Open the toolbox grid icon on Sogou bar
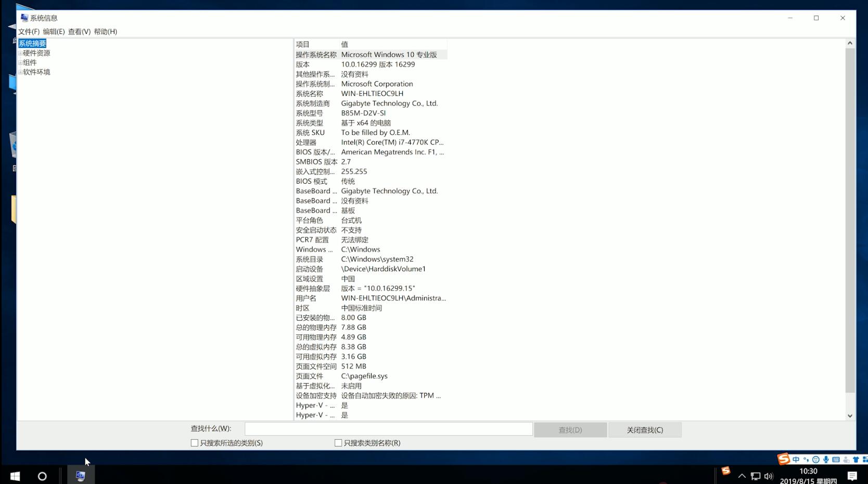Viewport: 868px width, 484px height. 865,460
